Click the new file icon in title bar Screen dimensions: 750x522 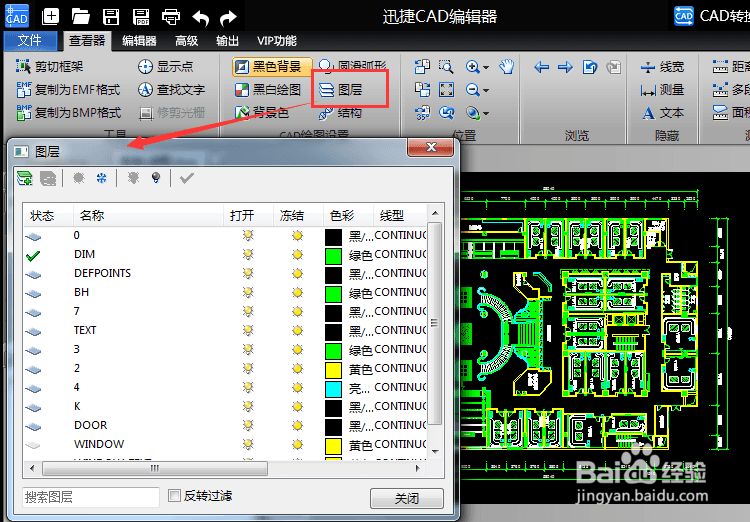(x=50, y=17)
